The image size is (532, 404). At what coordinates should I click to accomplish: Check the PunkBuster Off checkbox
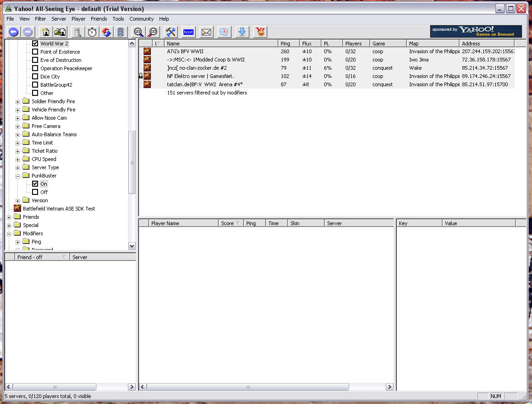point(35,192)
